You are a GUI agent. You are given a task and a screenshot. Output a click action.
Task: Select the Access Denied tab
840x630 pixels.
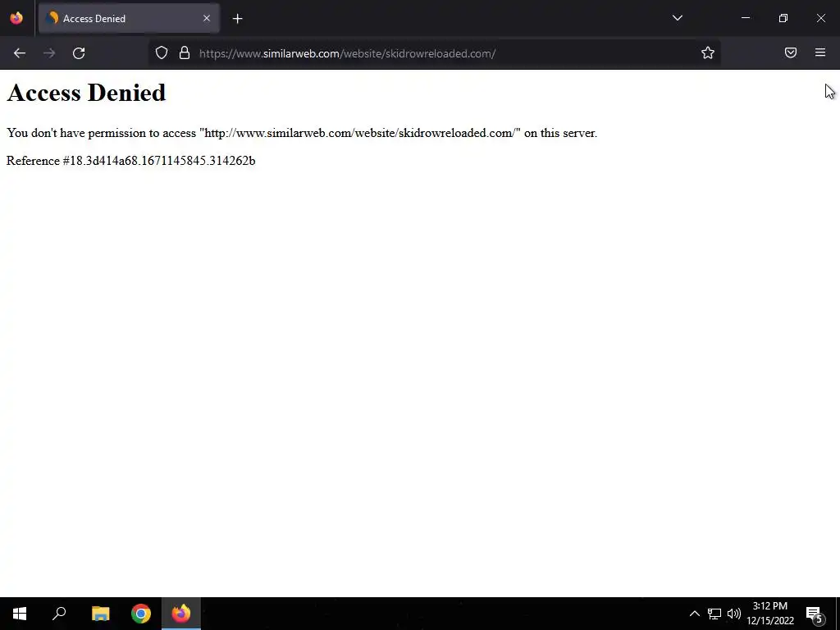(129, 18)
